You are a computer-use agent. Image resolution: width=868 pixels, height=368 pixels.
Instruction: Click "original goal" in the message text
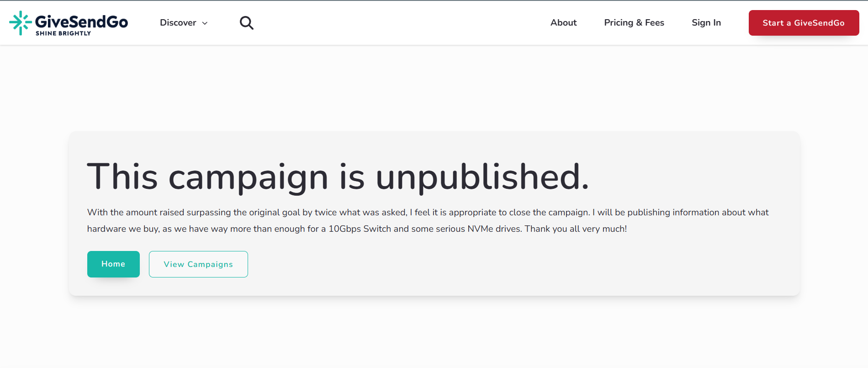[274, 213]
